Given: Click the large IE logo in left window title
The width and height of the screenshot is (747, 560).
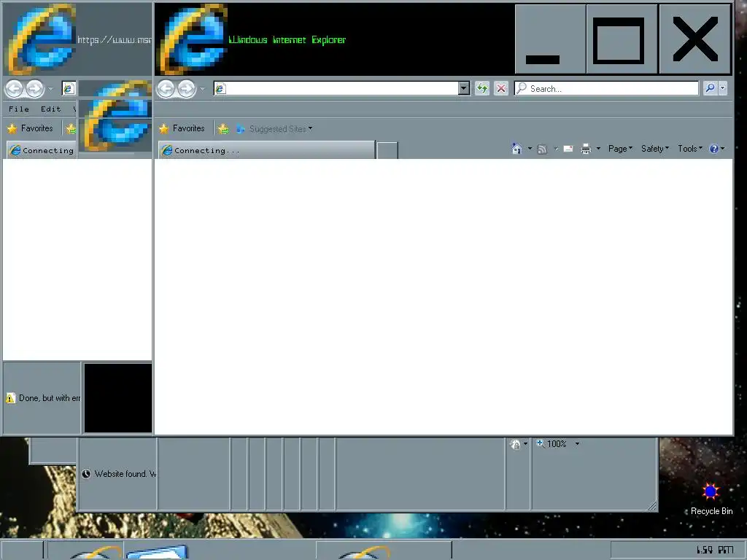Looking at the screenshot, I should point(41,39).
